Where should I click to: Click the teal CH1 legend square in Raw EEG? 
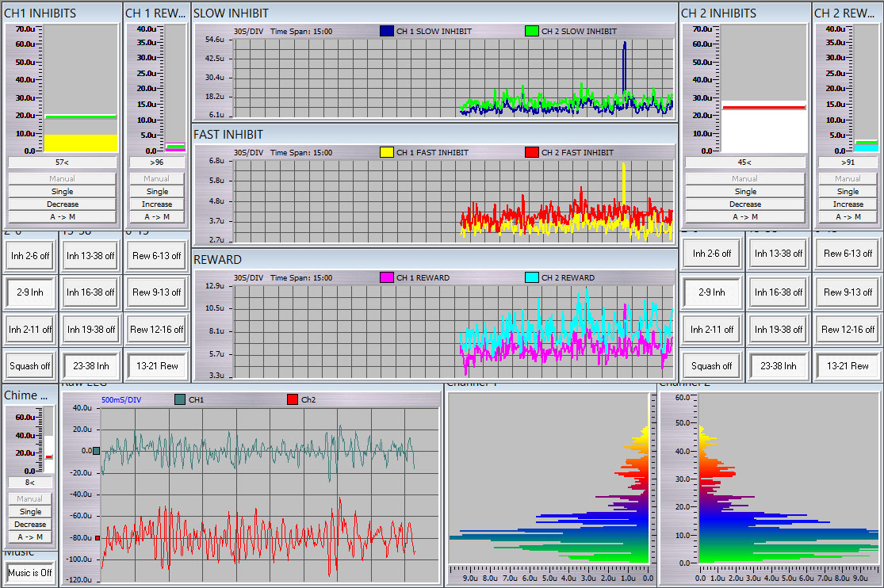pyautogui.click(x=180, y=400)
